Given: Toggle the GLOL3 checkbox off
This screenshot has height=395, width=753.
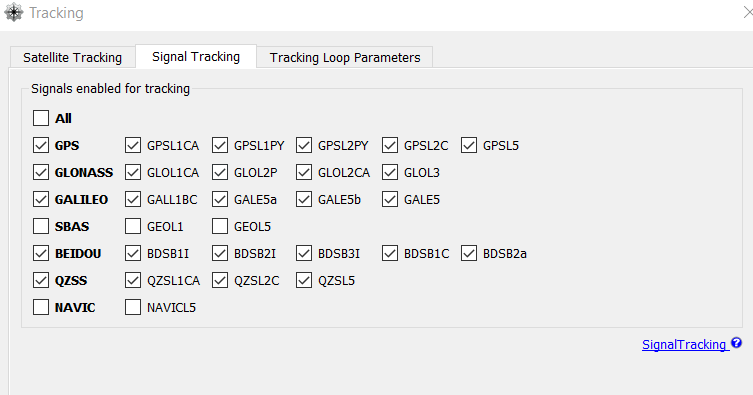Looking at the screenshot, I should point(390,172).
